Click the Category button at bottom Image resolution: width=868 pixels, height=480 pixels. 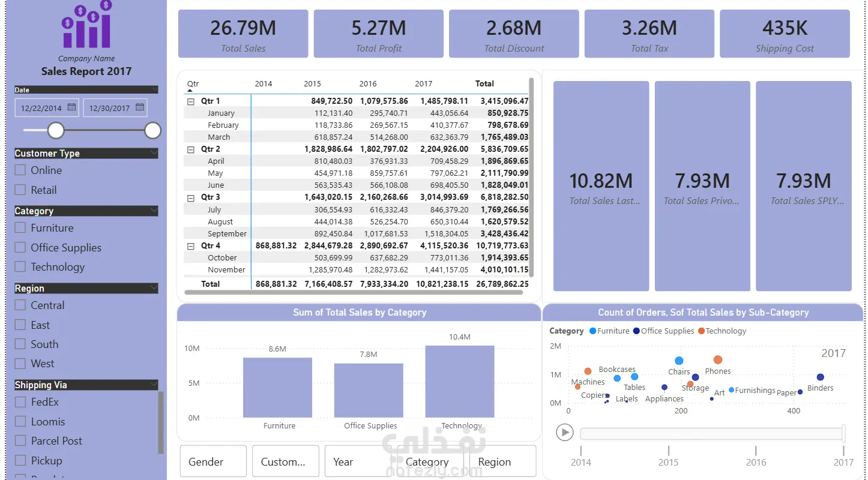tap(430, 461)
